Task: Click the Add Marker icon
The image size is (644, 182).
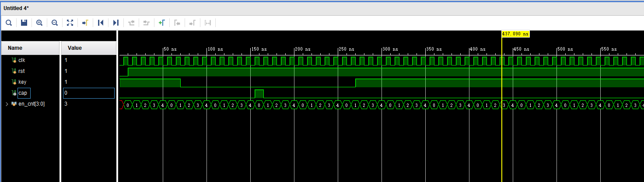Action: click(x=162, y=23)
